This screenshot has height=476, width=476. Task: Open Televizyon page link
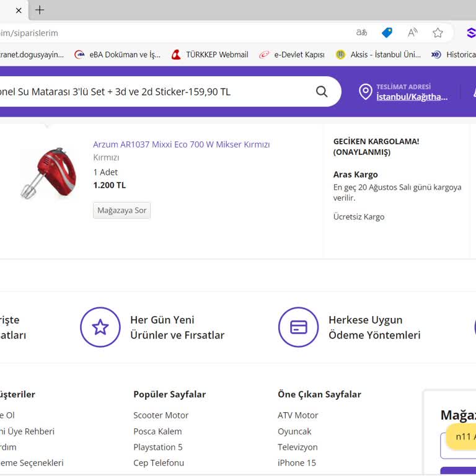(297, 447)
